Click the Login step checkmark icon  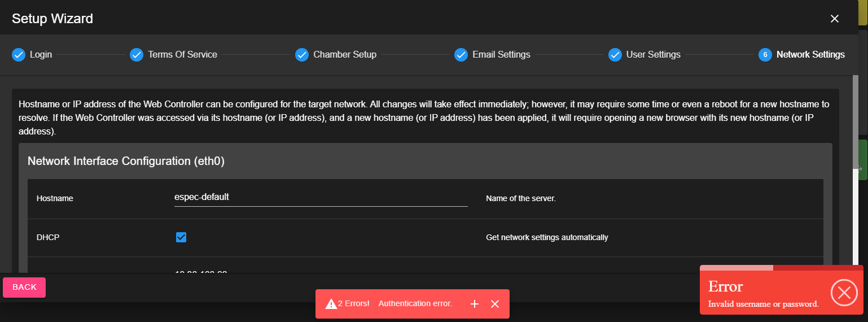19,55
